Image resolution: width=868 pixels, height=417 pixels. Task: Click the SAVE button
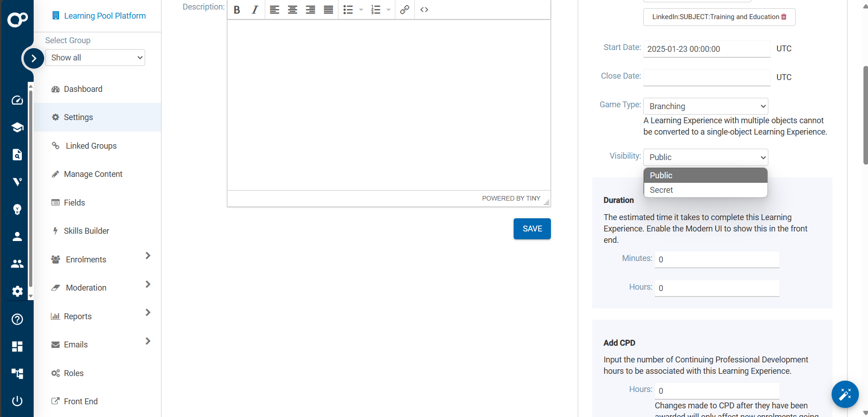pyautogui.click(x=532, y=229)
